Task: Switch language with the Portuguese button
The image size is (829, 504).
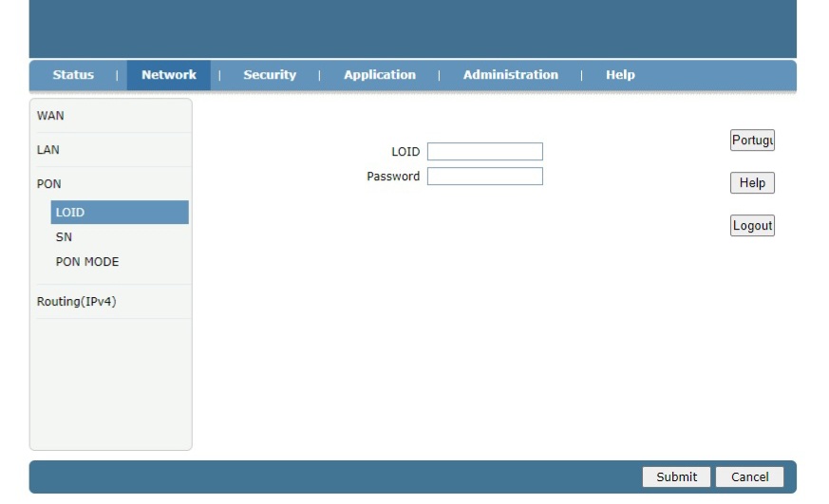Action: coord(752,140)
